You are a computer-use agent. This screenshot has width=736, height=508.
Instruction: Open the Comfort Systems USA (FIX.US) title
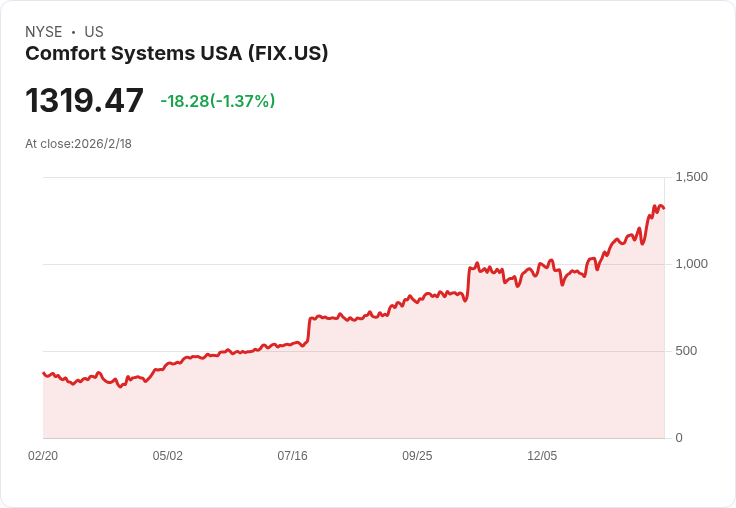click(176, 53)
